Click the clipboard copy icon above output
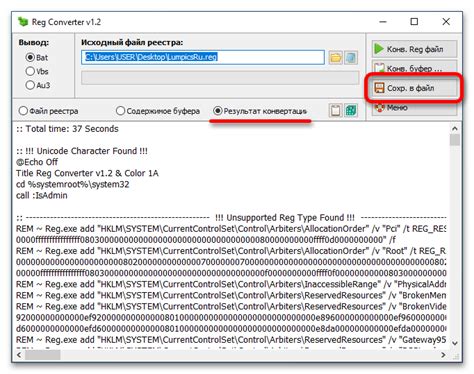The image size is (474, 374). tap(335, 110)
